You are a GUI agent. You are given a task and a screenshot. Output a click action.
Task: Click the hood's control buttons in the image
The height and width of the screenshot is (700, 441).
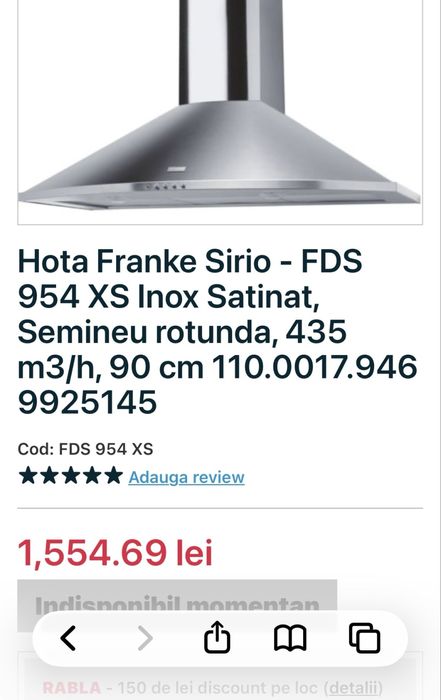click(164, 187)
